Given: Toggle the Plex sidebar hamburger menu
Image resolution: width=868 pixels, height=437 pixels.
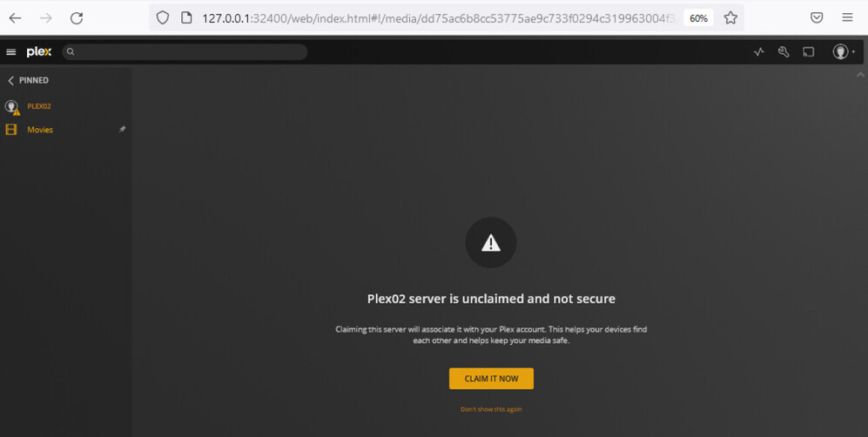Looking at the screenshot, I should click(11, 52).
